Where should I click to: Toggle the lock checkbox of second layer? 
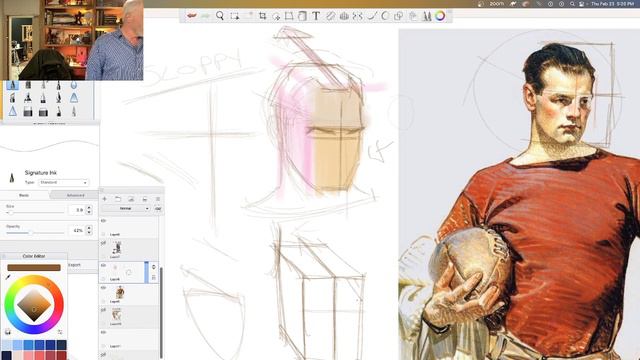tap(103, 257)
